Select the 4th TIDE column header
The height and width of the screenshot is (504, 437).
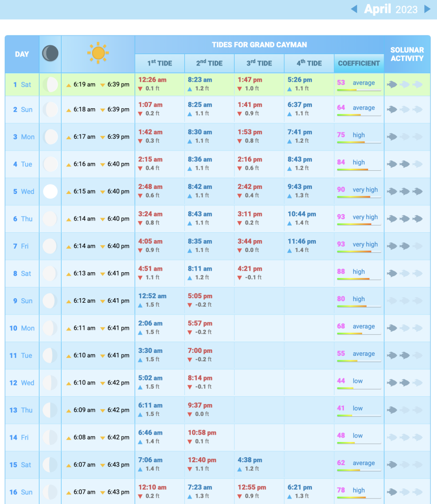point(309,63)
